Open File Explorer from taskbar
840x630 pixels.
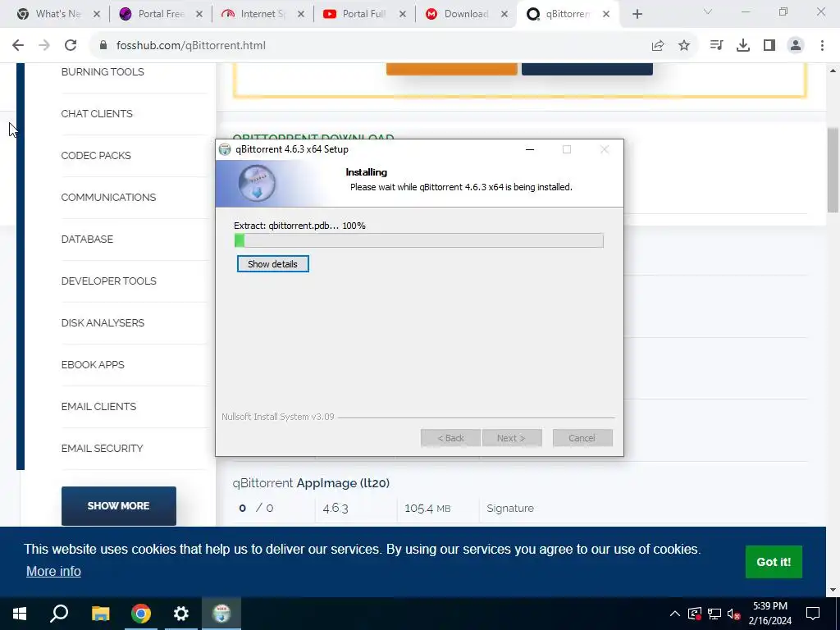coord(100,614)
